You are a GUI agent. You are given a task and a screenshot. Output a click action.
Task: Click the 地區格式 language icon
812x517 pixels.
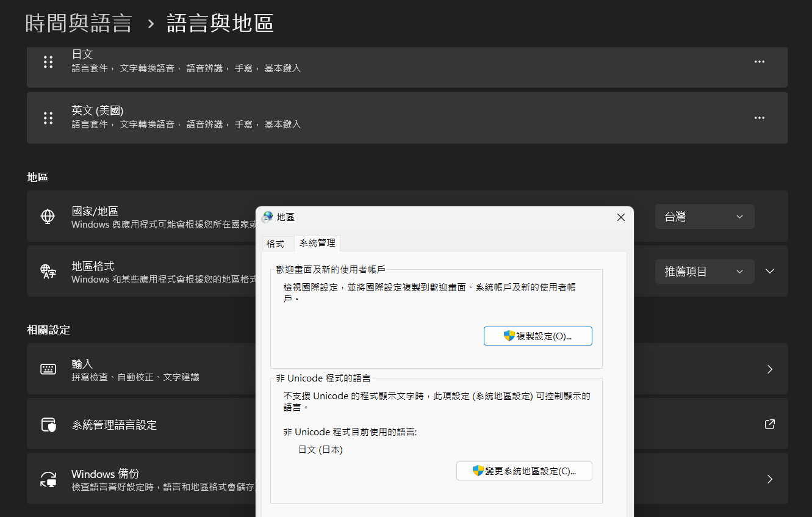tap(48, 272)
